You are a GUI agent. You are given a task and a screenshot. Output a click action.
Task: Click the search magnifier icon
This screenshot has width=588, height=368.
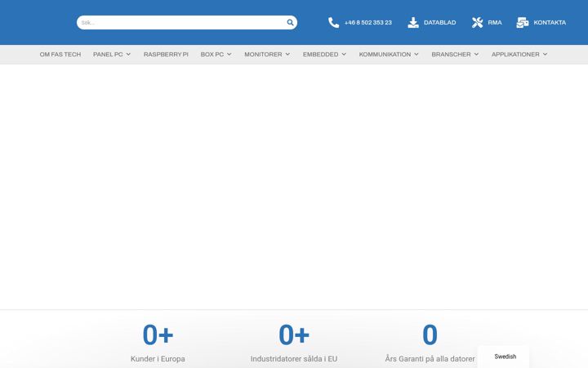(290, 23)
